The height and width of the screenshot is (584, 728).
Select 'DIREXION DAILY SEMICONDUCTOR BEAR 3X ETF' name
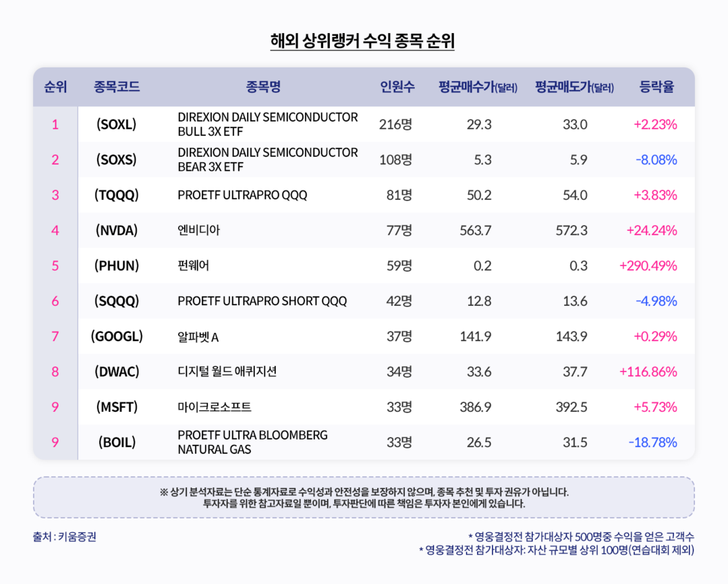[268, 159]
